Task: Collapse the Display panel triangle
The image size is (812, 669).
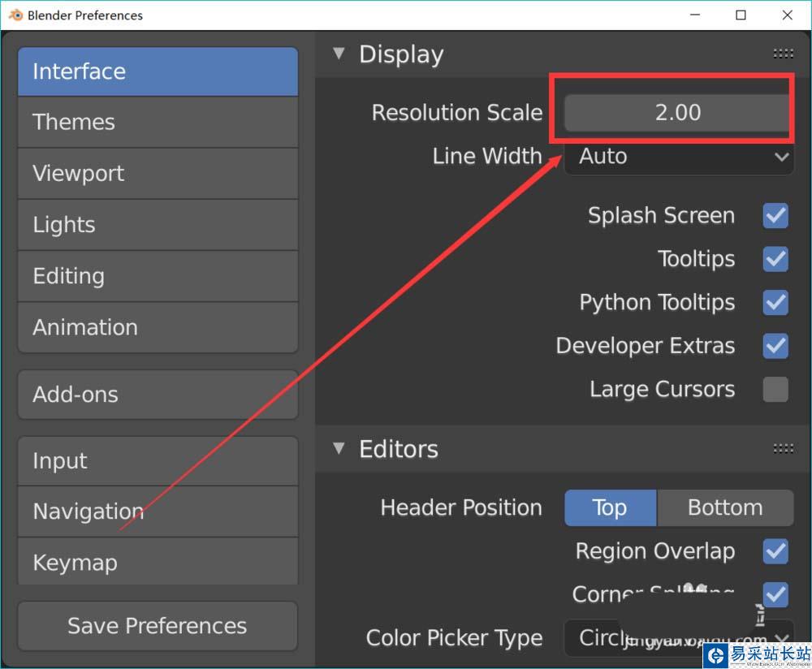Action: [339, 54]
